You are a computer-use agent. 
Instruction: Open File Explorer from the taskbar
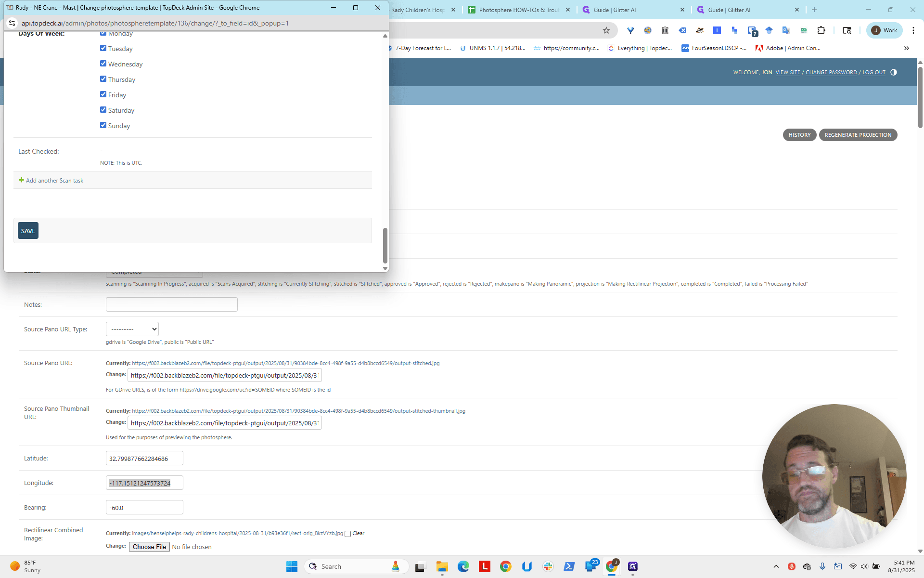[442, 566]
